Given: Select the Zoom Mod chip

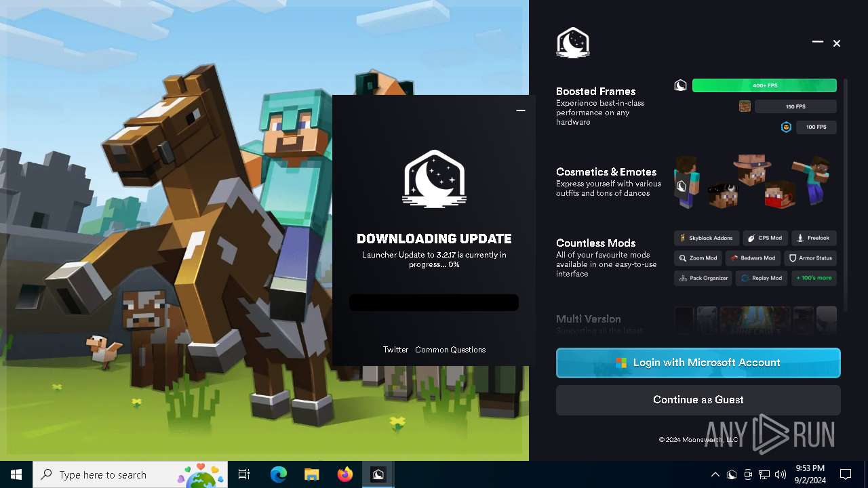Looking at the screenshot, I should coord(698,258).
